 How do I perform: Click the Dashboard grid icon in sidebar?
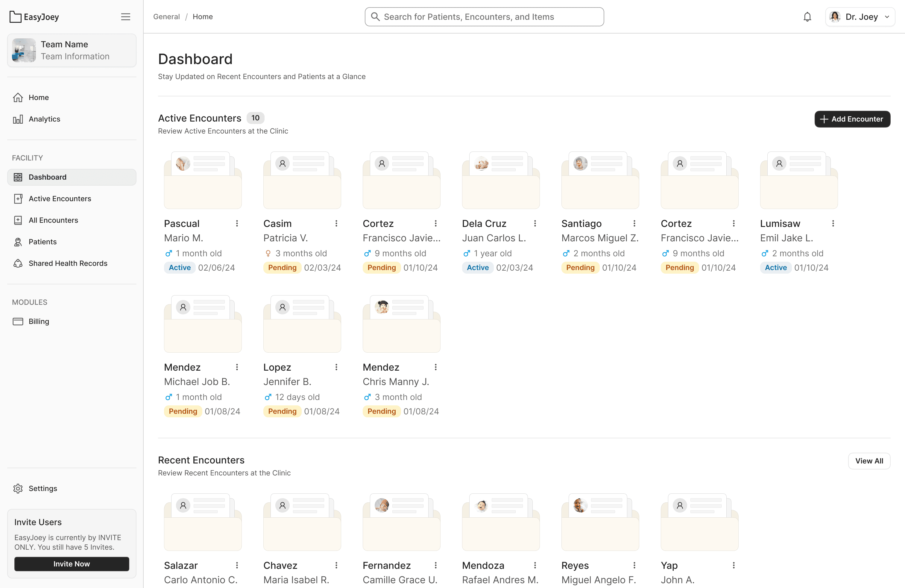18,177
